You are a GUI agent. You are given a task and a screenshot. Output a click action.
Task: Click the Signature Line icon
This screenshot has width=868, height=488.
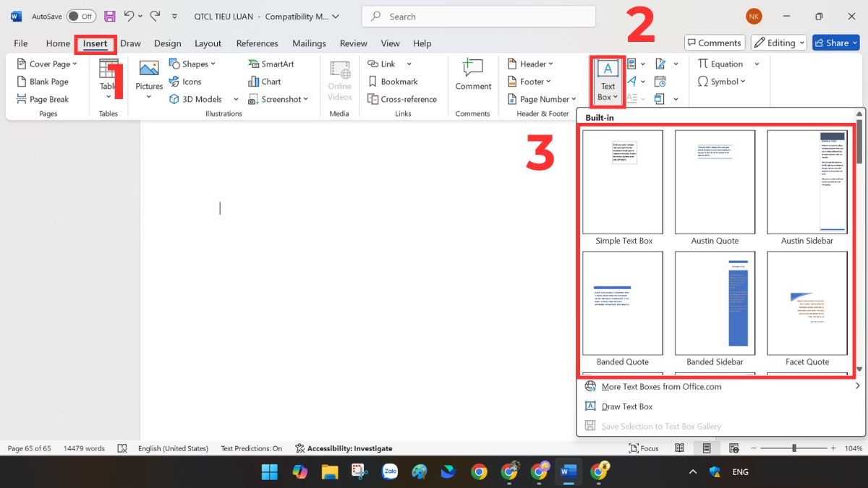(660, 64)
